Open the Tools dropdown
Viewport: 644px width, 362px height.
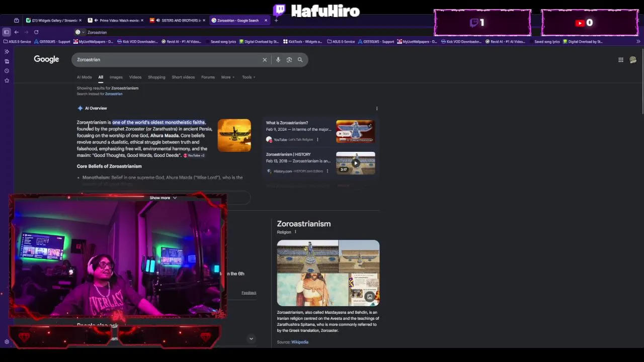[249, 77]
